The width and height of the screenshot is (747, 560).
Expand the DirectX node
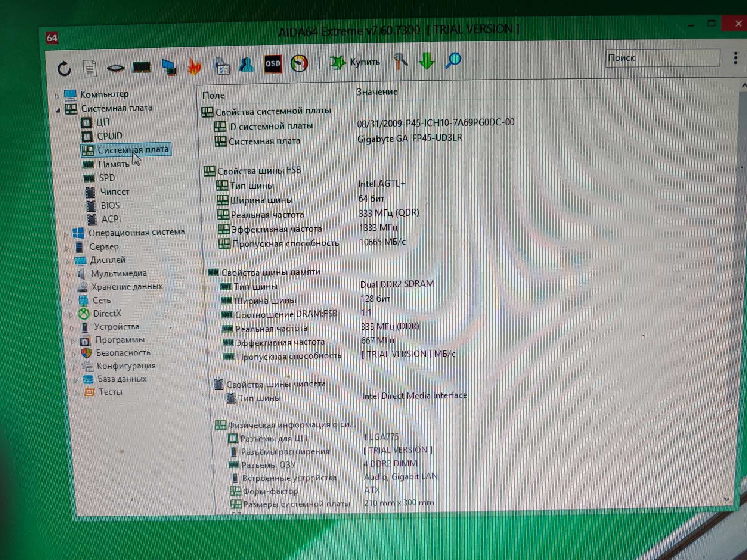tap(71, 315)
